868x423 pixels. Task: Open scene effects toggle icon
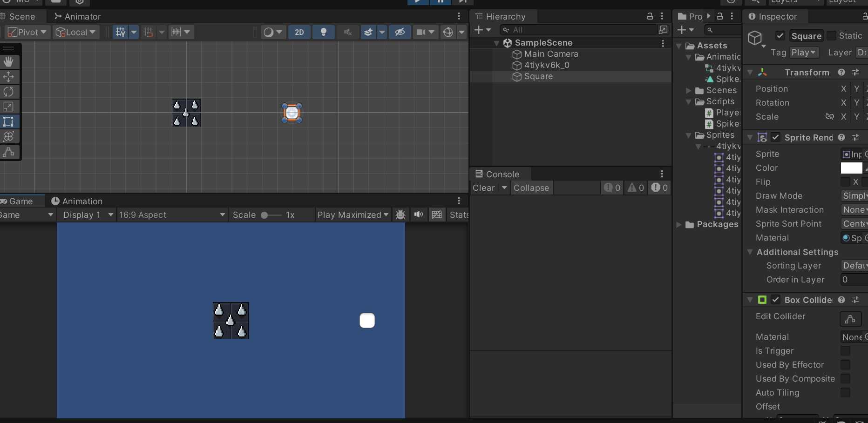point(368,32)
